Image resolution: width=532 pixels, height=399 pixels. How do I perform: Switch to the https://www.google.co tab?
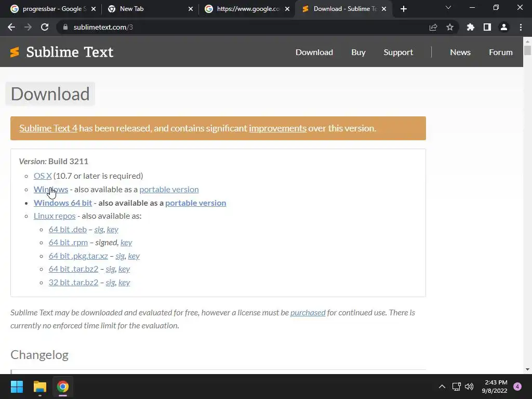tap(246, 9)
